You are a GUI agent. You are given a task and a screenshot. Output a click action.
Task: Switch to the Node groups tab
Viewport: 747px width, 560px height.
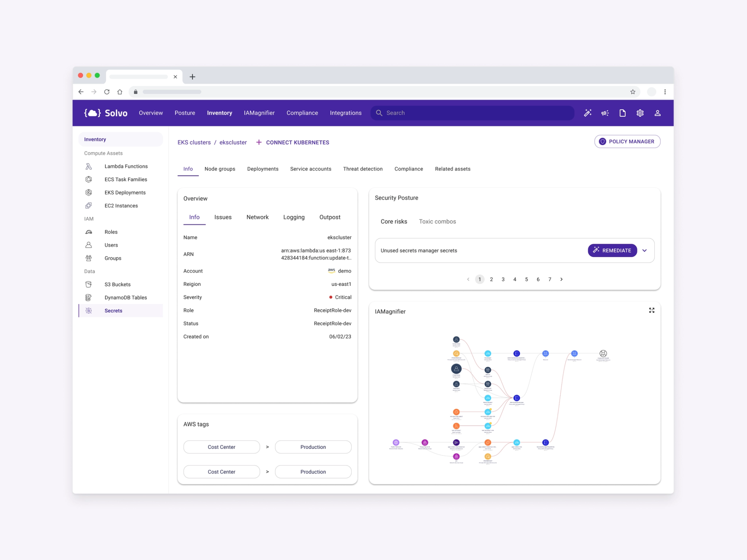click(220, 169)
